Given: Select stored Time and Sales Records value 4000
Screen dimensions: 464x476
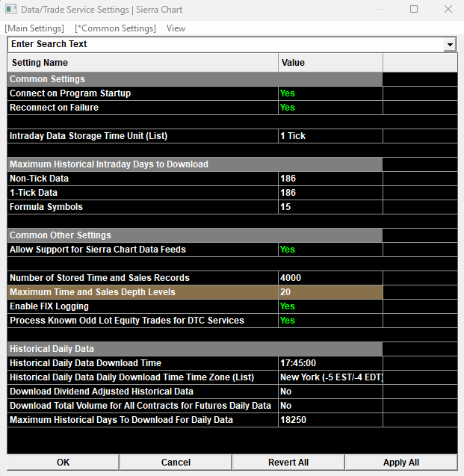Looking at the screenshot, I should click(x=330, y=278).
